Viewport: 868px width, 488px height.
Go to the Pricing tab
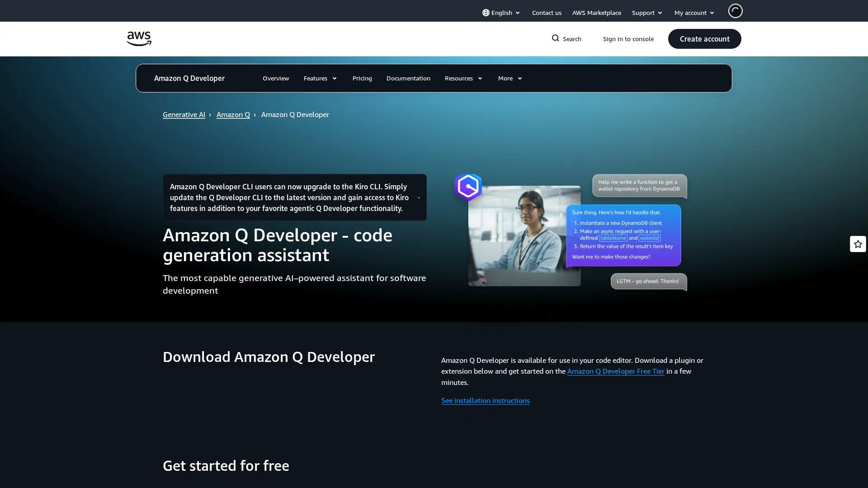pos(362,78)
